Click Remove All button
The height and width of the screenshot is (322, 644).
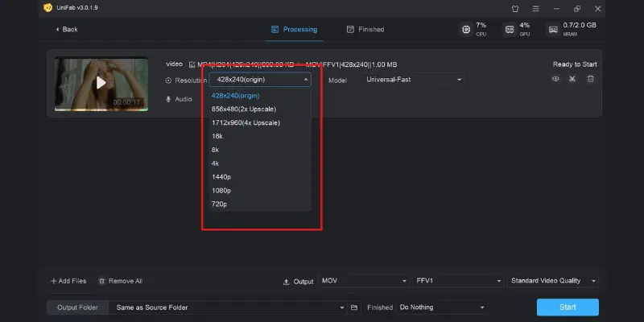[120, 281]
